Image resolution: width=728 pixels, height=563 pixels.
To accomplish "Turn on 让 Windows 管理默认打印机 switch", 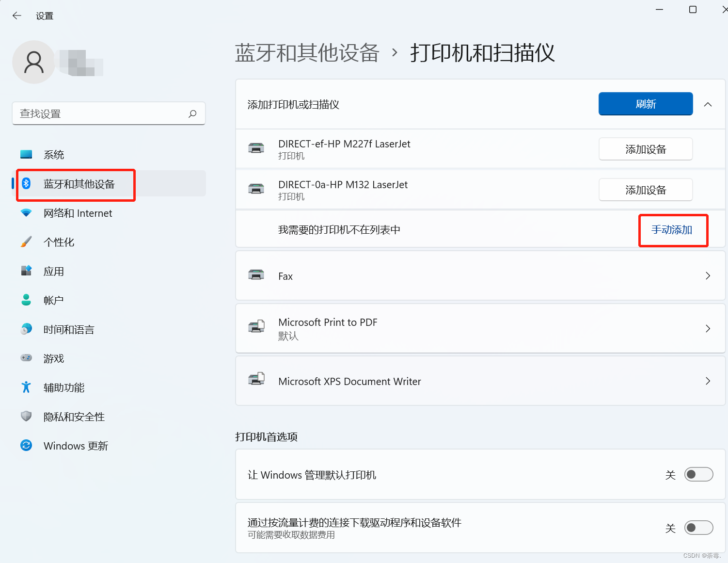I will (698, 474).
